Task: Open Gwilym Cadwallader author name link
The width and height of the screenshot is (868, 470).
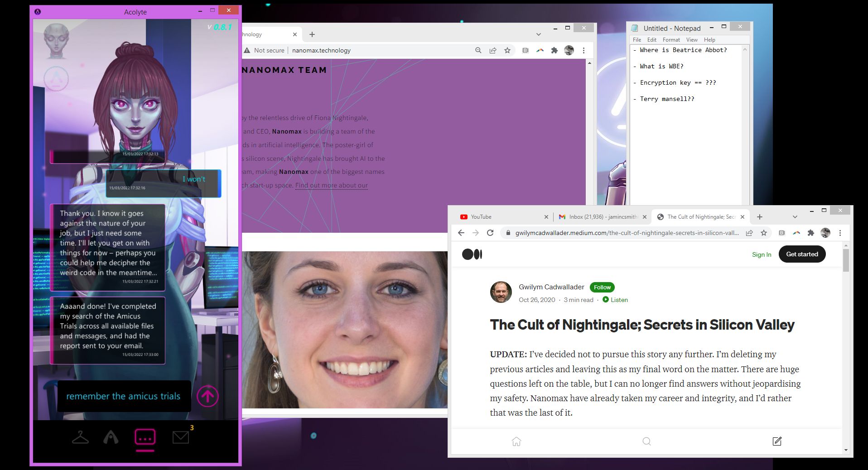Action: pyautogui.click(x=551, y=287)
